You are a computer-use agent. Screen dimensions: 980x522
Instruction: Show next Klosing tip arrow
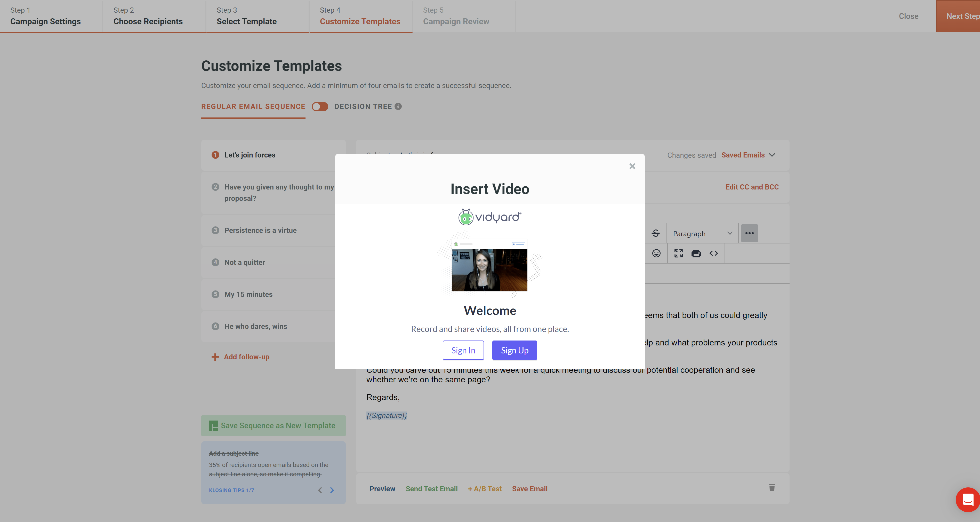coord(332,490)
